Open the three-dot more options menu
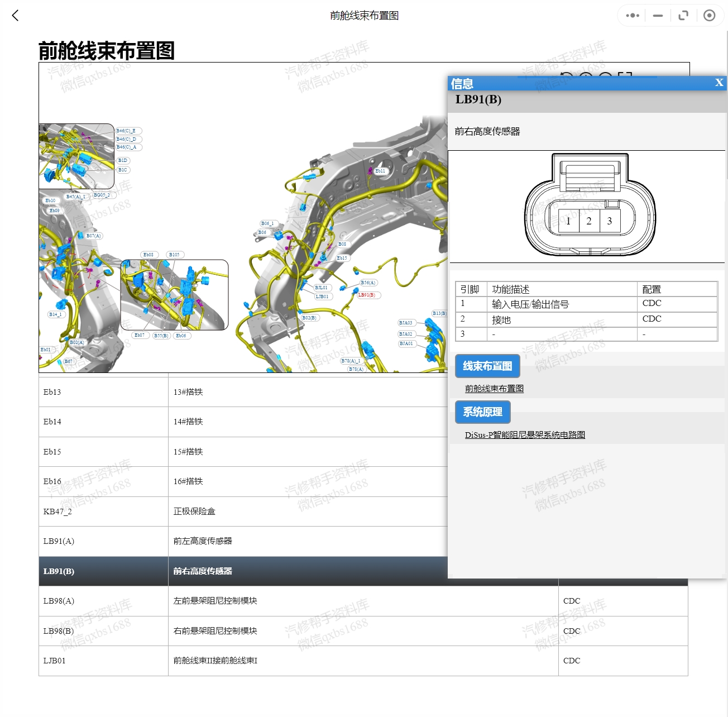Screen dimensions: 728x717 coord(631,16)
